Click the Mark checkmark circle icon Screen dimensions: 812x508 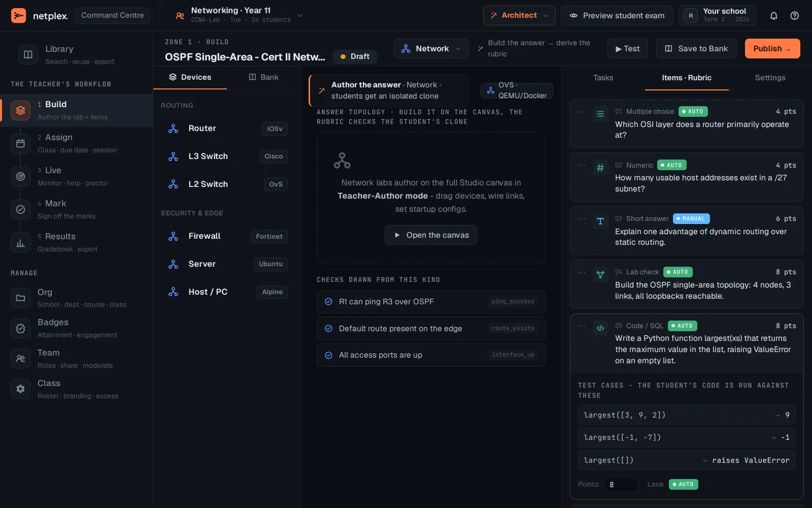click(x=20, y=209)
